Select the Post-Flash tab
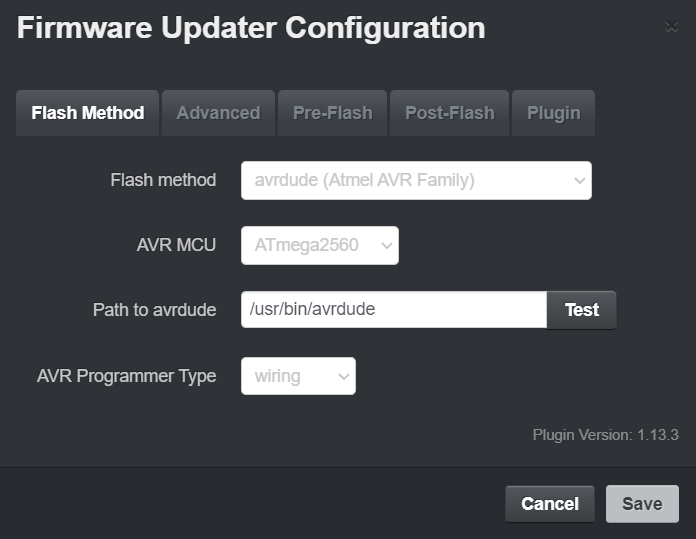696x539 pixels. click(x=449, y=113)
